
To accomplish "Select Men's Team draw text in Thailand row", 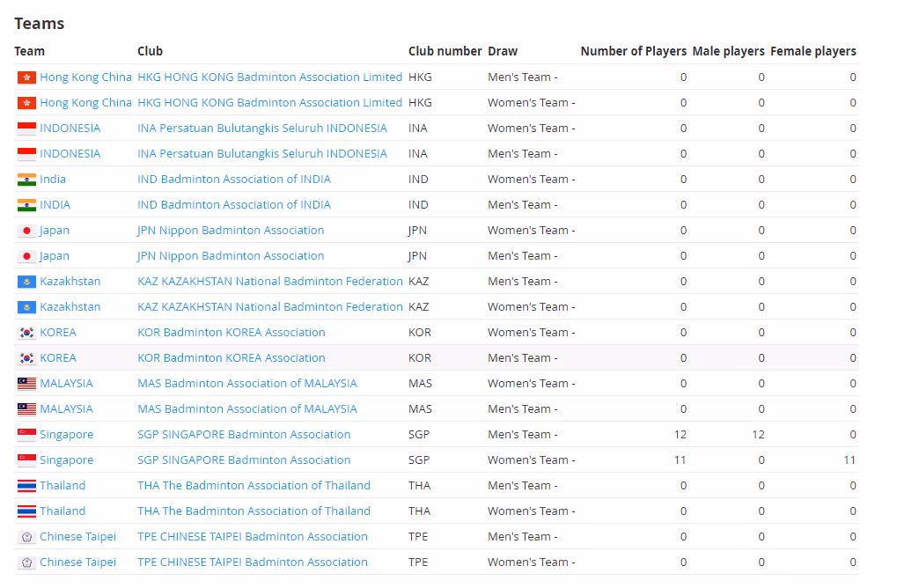I will click(x=522, y=486).
